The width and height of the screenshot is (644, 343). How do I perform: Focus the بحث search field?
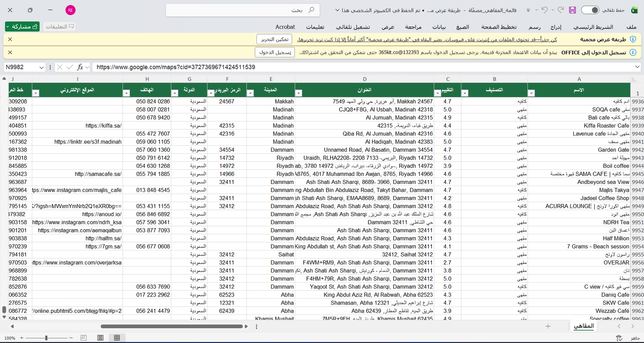243,10
